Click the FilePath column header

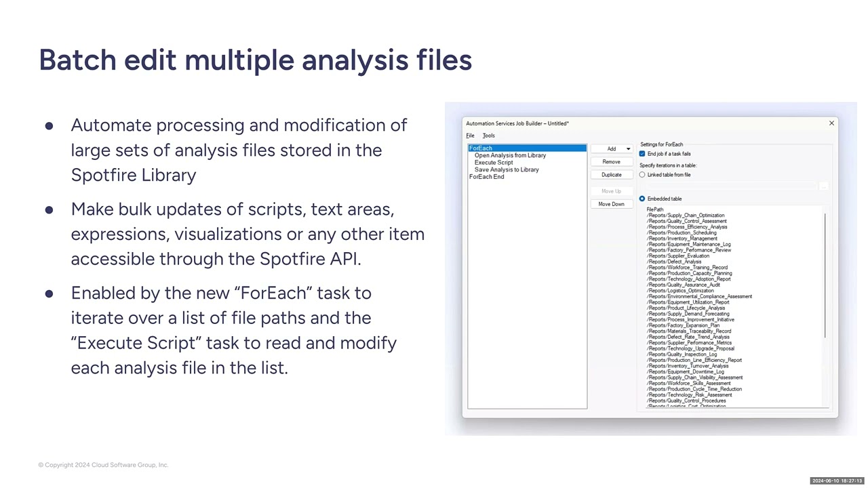655,209
